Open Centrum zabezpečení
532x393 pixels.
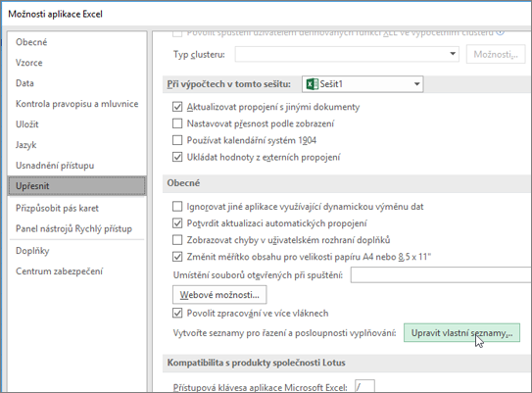(59, 271)
